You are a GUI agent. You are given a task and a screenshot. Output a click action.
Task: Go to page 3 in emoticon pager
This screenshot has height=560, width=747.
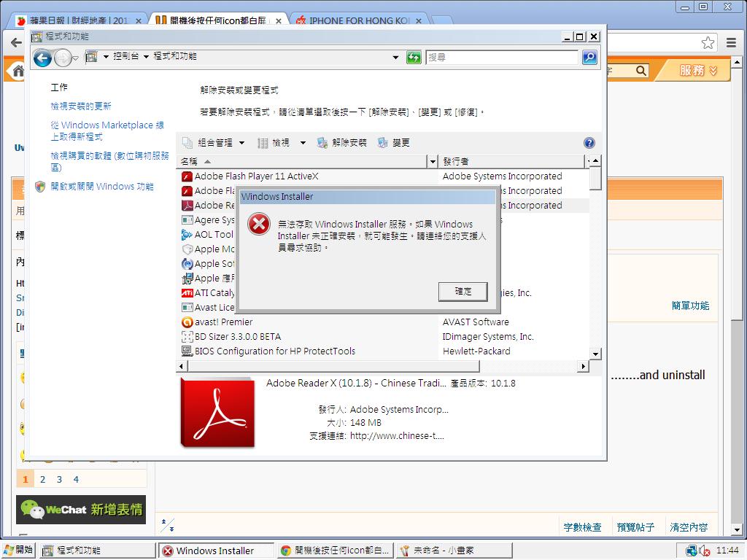[59, 480]
